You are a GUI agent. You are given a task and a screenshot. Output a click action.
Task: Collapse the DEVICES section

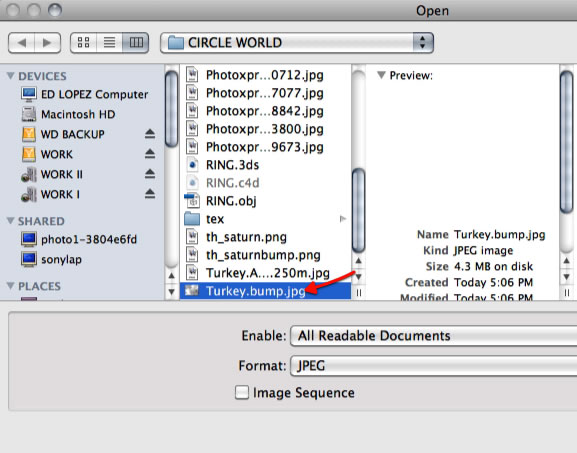pos(11,76)
